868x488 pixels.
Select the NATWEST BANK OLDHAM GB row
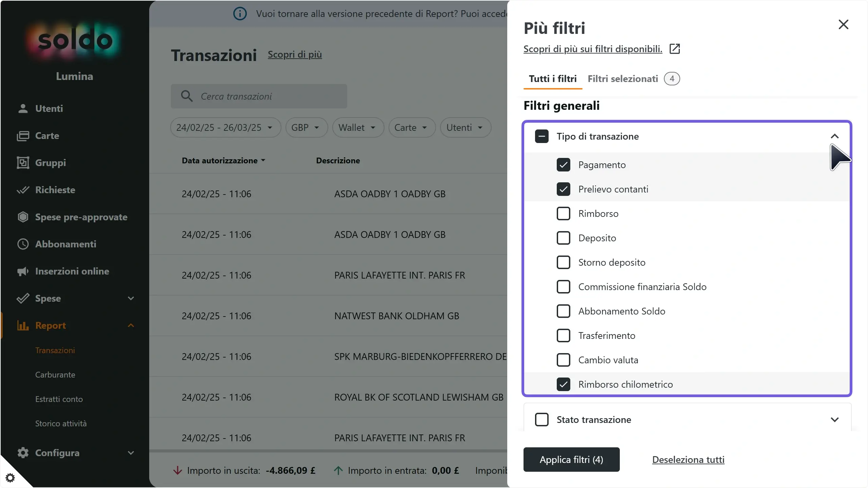(x=328, y=316)
